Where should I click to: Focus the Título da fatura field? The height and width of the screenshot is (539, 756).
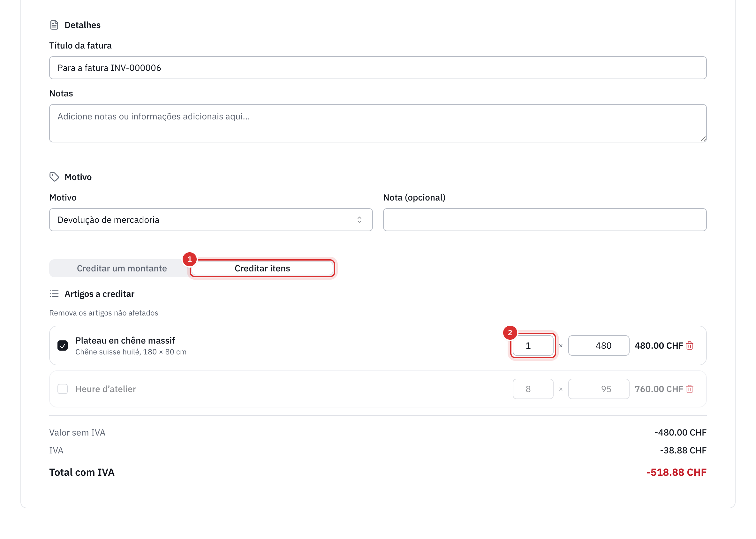pos(378,68)
